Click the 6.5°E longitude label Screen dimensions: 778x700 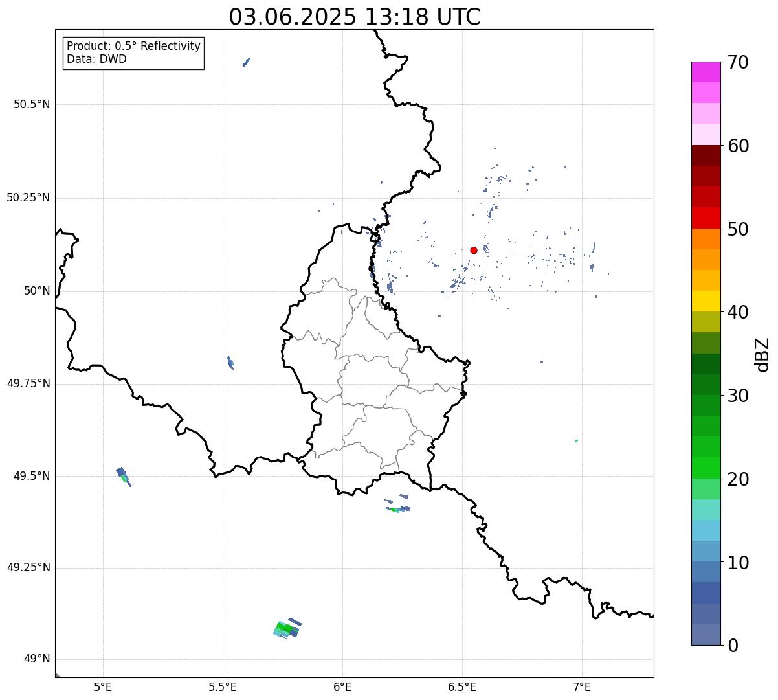pyautogui.click(x=462, y=686)
